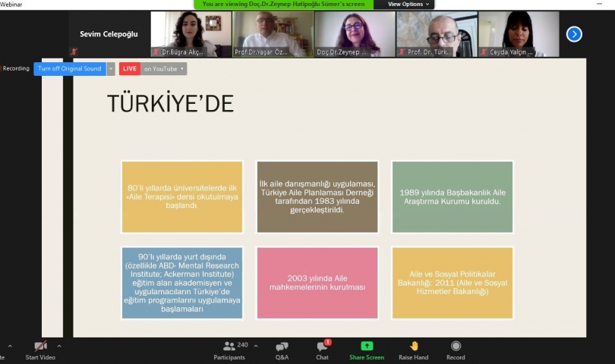The height and width of the screenshot is (364, 615).
Task: Open the Q&A panel
Action: [282, 350]
